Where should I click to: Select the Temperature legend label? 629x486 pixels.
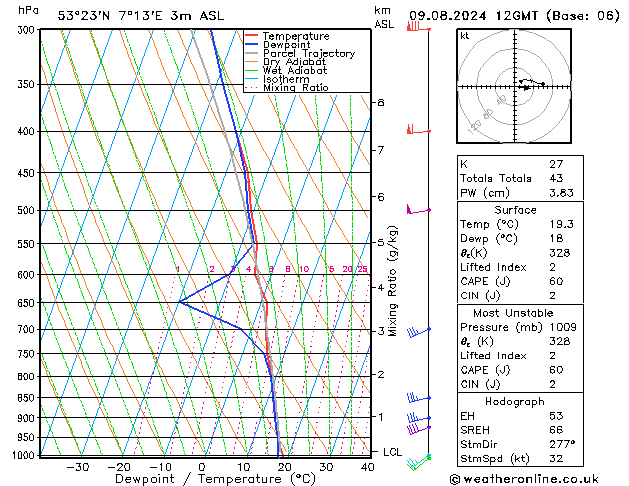pos(296,36)
